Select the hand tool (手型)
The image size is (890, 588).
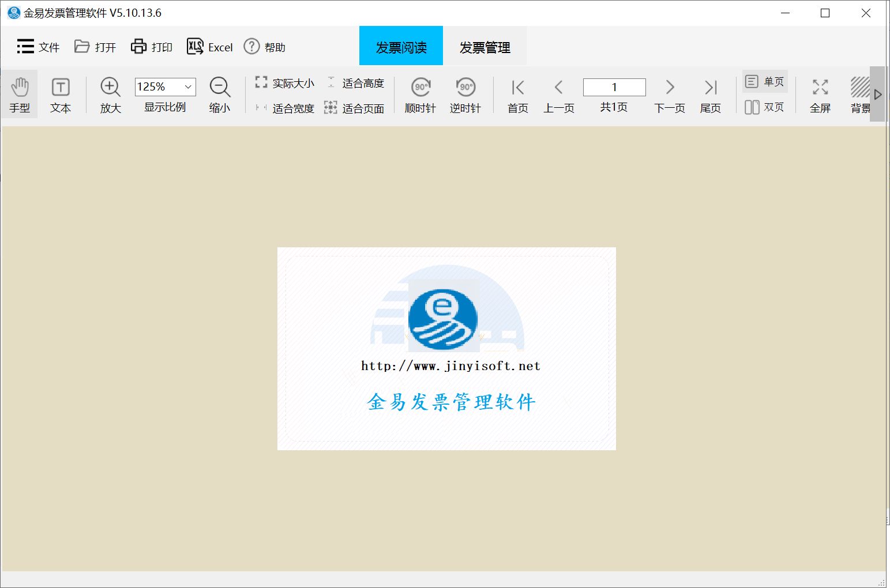[x=20, y=95]
